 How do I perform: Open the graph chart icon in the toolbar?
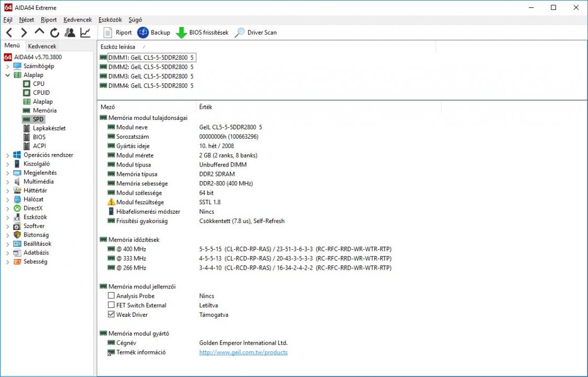click(85, 32)
